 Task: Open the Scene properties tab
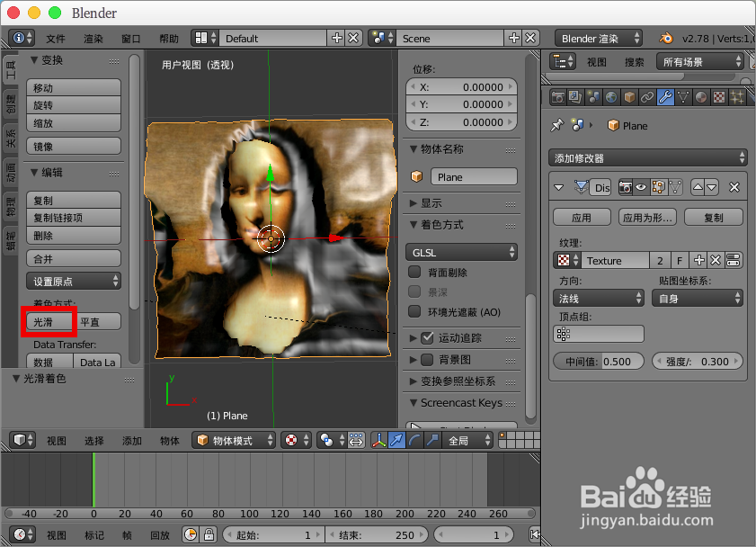[x=593, y=97]
